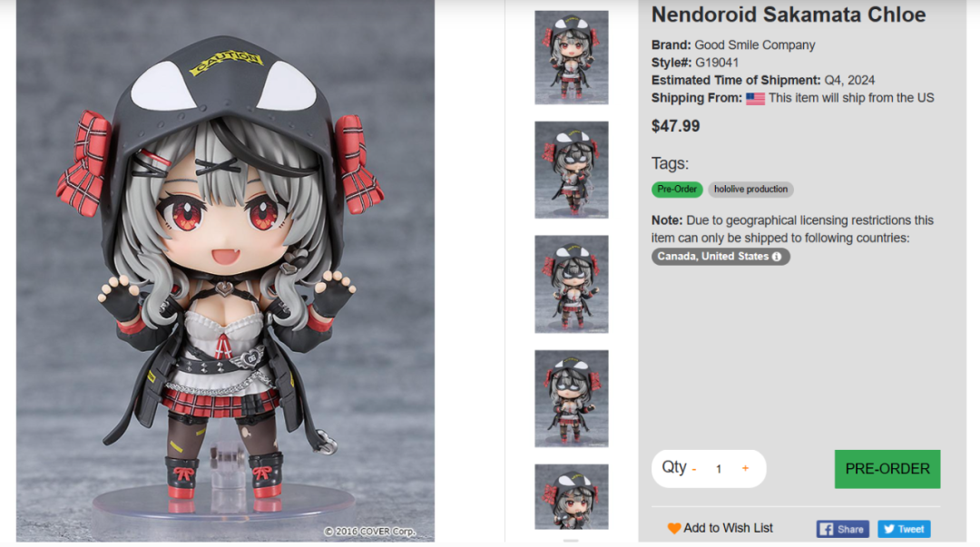The image size is (980, 547).
Task: Open the Canada, United States countries badge
Action: pos(720,257)
